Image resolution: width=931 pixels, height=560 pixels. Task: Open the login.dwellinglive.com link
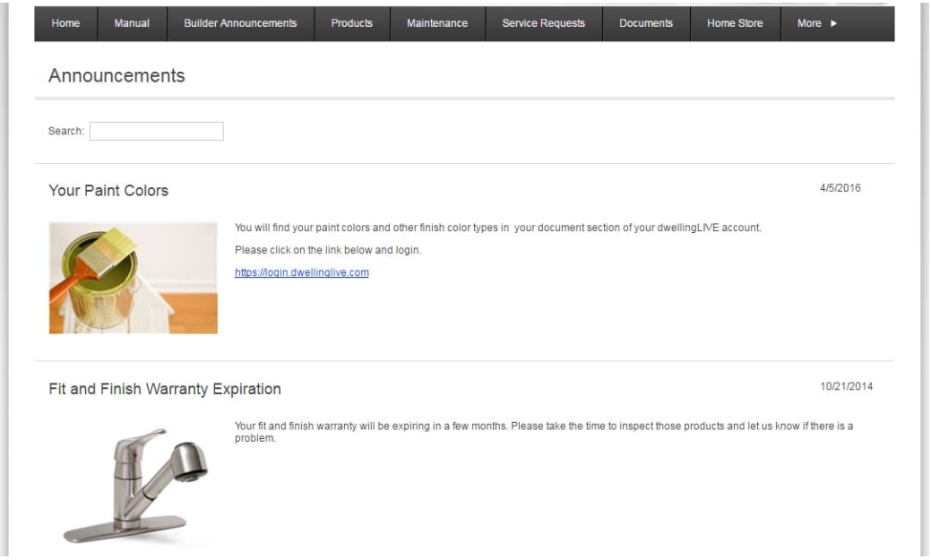click(x=301, y=272)
